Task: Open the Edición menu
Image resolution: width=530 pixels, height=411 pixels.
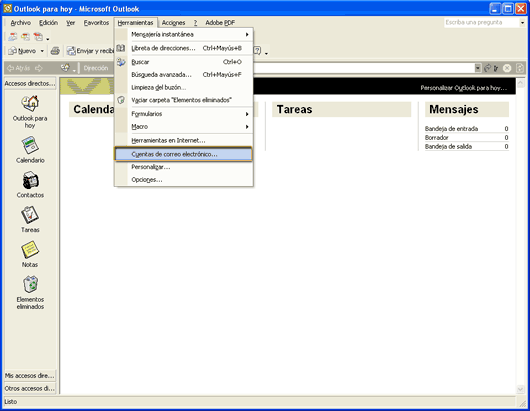Action: 48,23
